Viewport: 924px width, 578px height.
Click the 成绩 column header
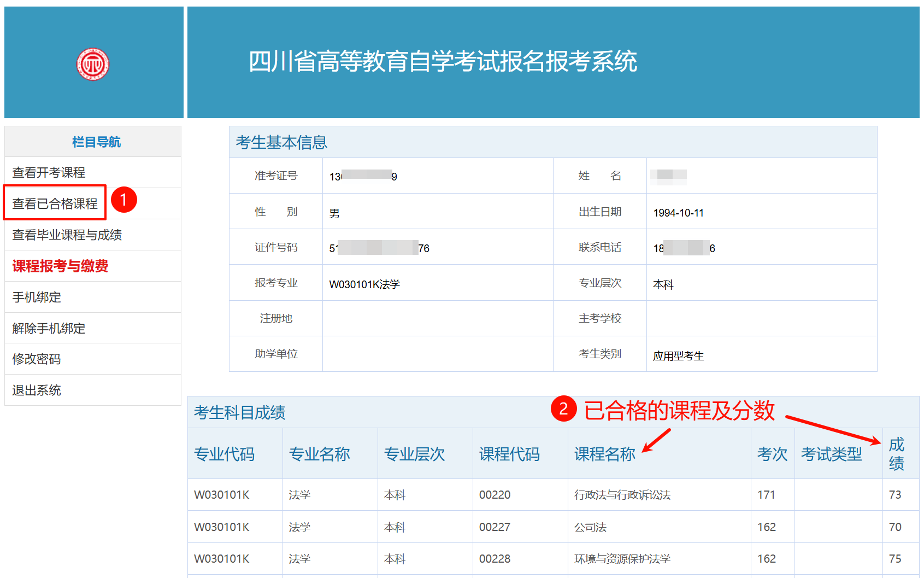click(896, 454)
